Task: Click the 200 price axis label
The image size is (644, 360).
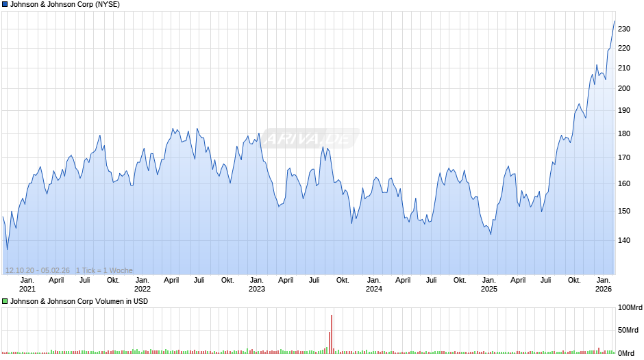Action: [624, 89]
